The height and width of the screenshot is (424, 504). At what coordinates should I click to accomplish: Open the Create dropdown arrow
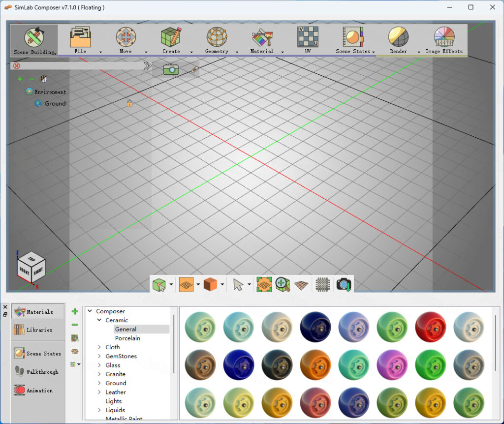[x=191, y=52]
